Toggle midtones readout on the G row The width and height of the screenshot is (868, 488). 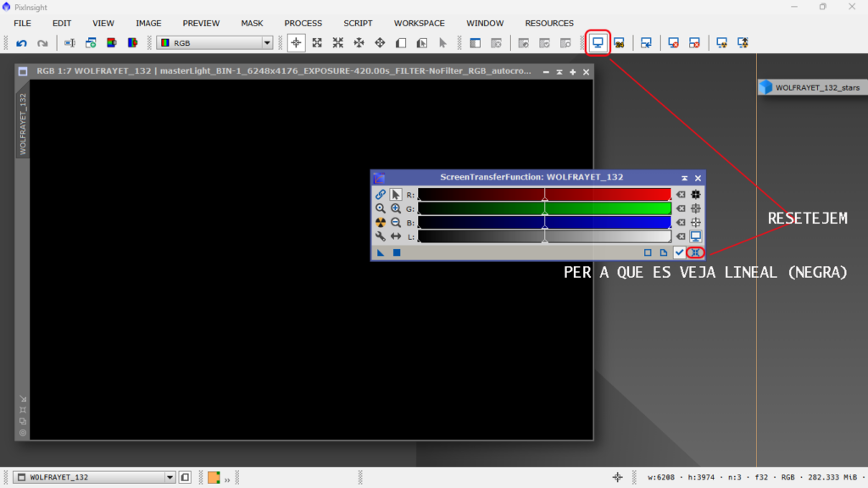coord(696,208)
